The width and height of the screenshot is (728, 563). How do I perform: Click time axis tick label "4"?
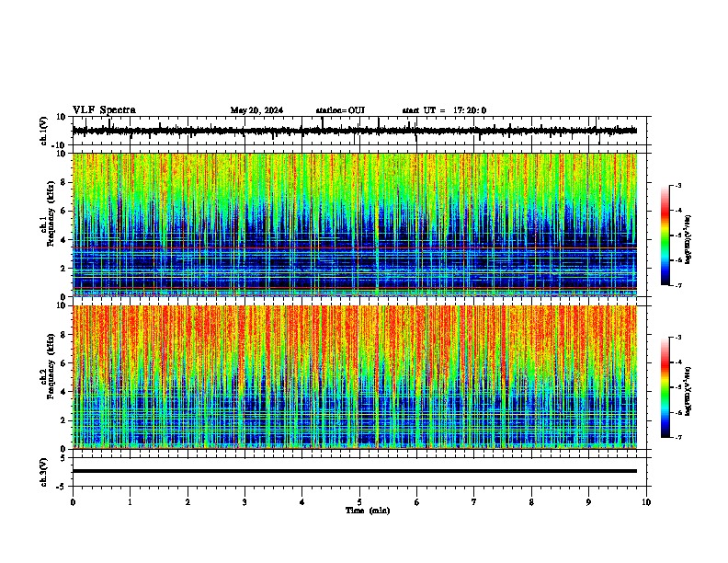pyautogui.click(x=302, y=502)
